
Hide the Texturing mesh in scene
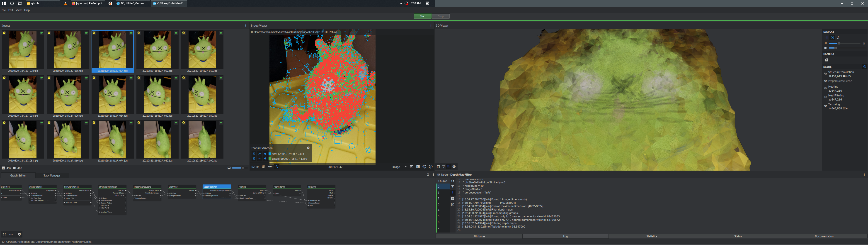[x=826, y=106]
